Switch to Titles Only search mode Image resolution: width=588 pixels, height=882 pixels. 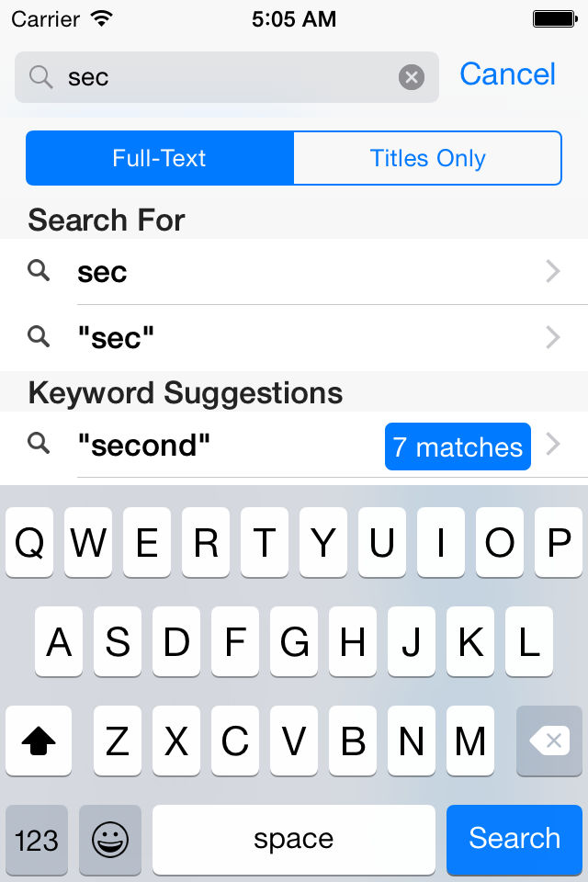tap(427, 158)
